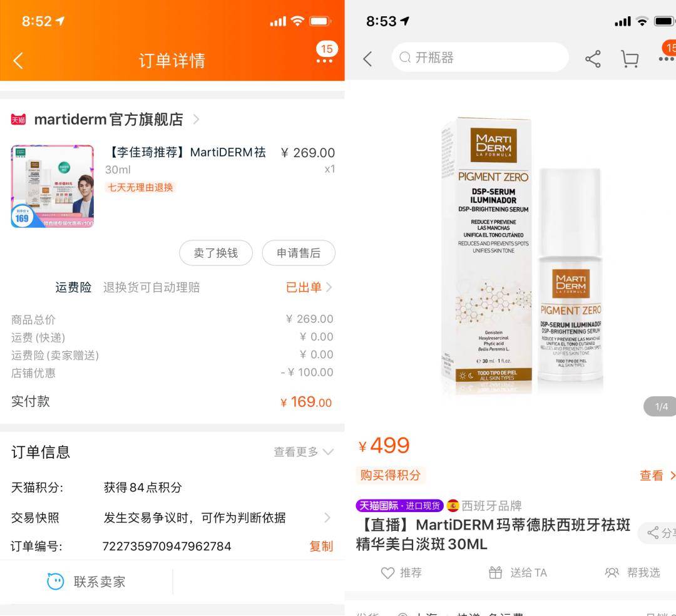Open the ordered product thumbnail image

click(53, 186)
